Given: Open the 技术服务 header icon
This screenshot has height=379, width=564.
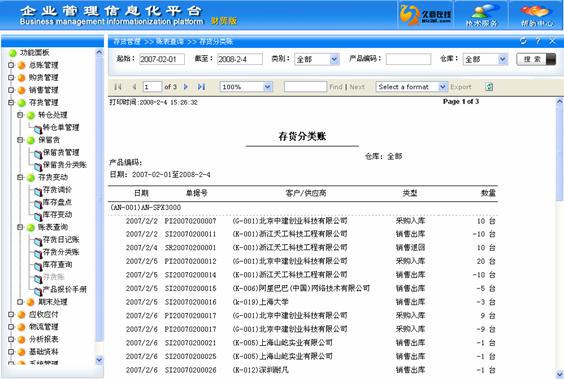Looking at the screenshot, I should point(481,14).
